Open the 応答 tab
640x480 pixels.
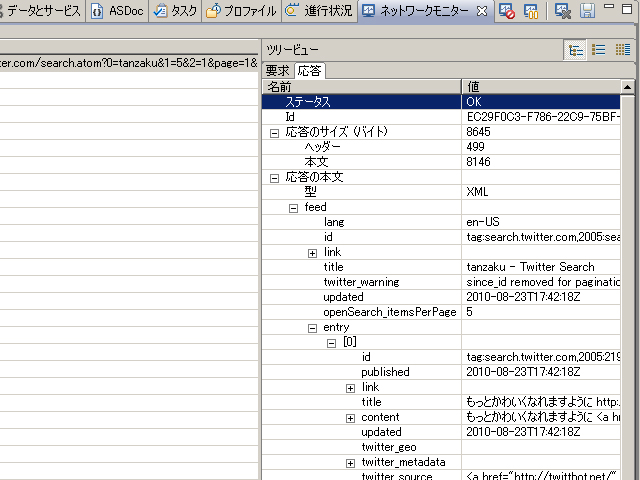[x=309, y=71]
